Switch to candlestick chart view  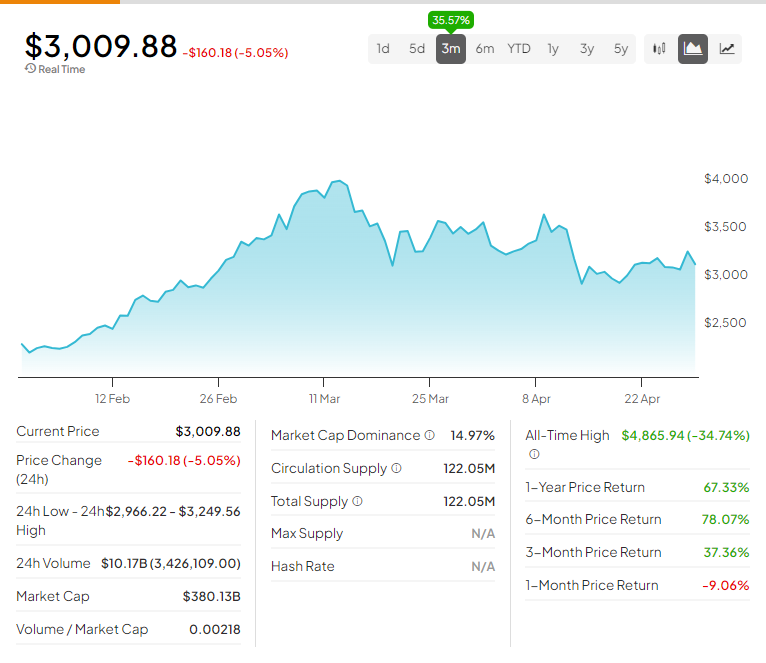click(659, 49)
